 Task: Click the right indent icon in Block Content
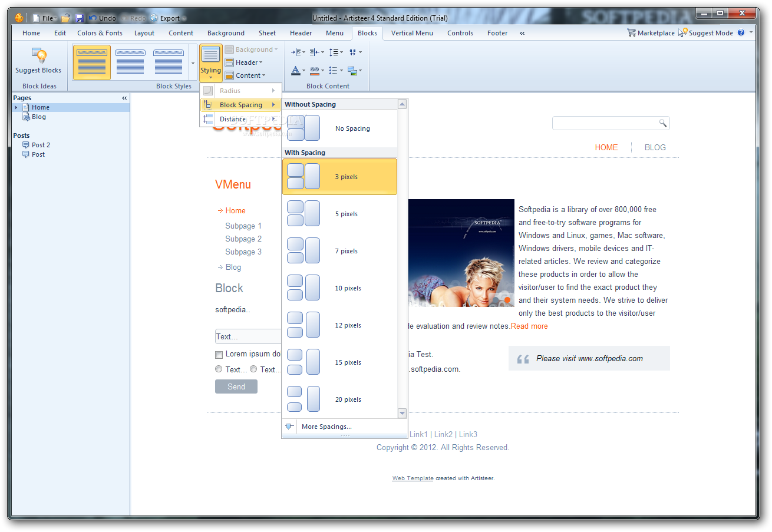[318, 52]
